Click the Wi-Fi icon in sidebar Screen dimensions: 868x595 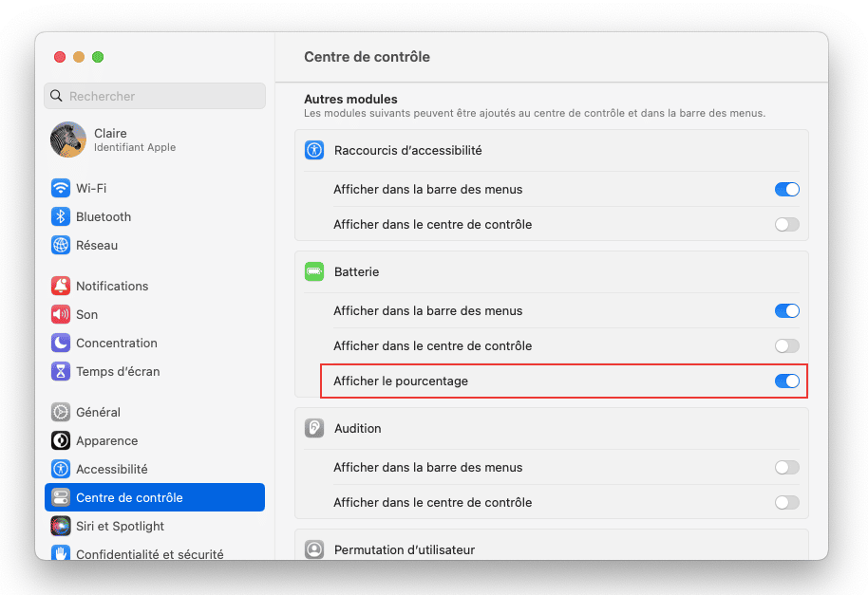coord(61,188)
